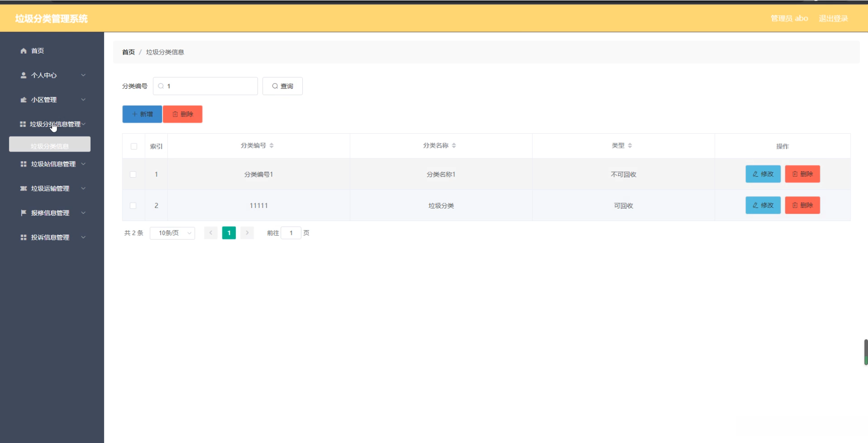This screenshot has height=443, width=868.
Task: Expand 投诉信息管理 menu chevron
Action: (x=83, y=237)
